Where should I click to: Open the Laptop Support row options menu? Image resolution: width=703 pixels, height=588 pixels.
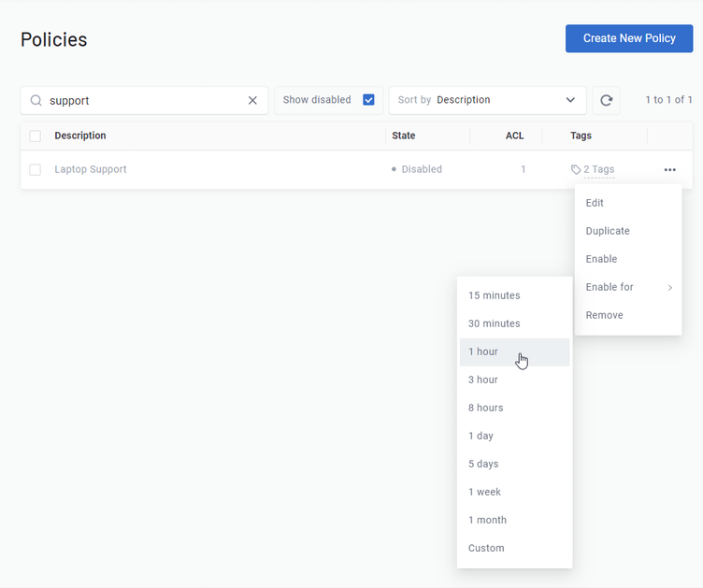point(670,169)
